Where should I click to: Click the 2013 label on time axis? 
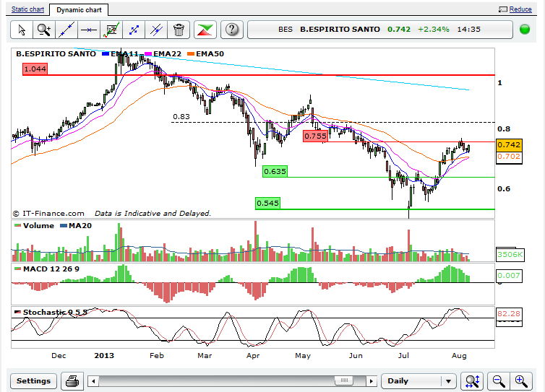tap(104, 355)
